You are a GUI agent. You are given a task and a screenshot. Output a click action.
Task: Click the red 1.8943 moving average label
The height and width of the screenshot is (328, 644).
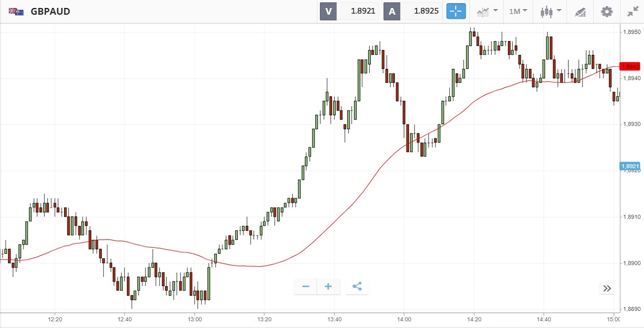click(630, 66)
